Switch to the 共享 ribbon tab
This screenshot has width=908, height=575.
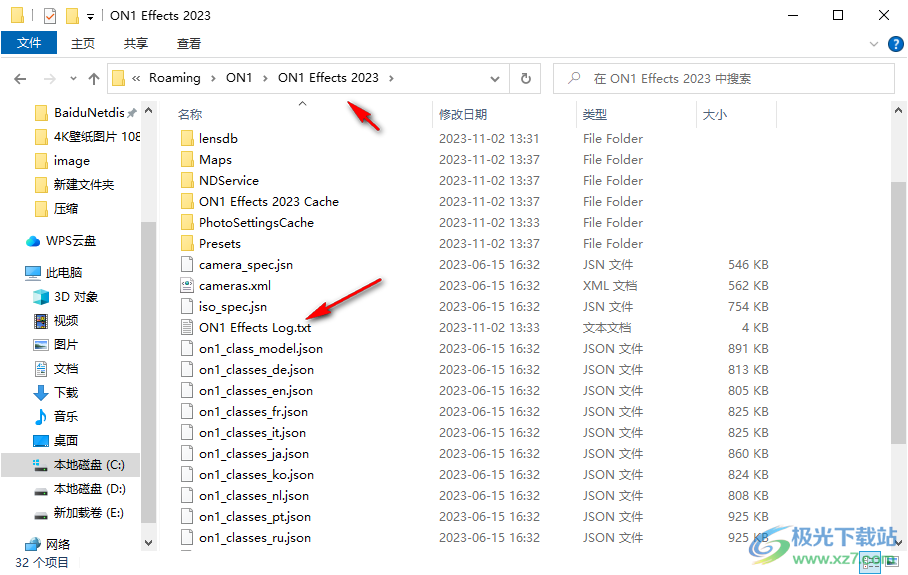136,43
